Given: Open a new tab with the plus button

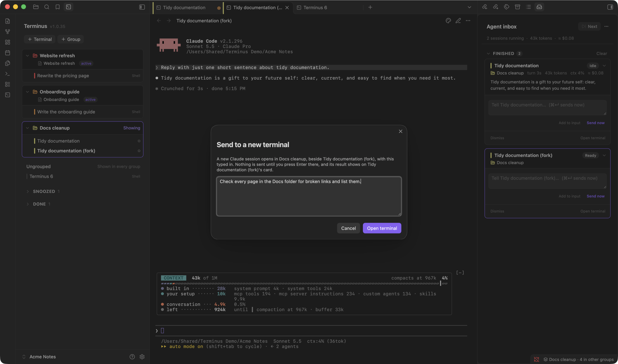Looking at the screenshot, I should pyautogui.click(x=370, y=7).
